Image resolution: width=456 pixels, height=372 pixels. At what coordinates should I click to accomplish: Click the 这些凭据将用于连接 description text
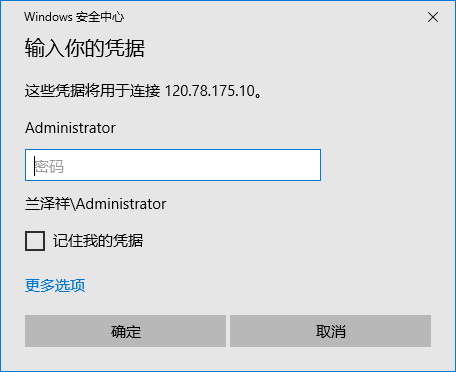(x=92, y=91)
